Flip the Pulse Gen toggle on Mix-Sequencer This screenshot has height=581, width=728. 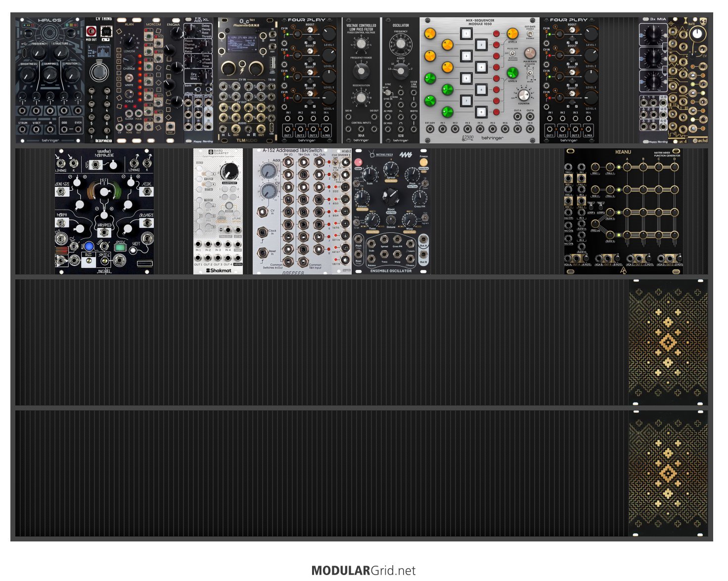[x=513, y=53]
